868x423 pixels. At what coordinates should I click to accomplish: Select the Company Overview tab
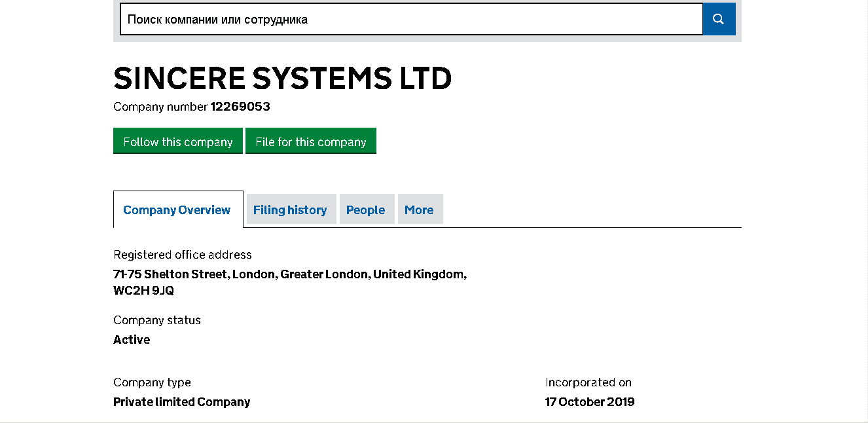pos(177,210)
